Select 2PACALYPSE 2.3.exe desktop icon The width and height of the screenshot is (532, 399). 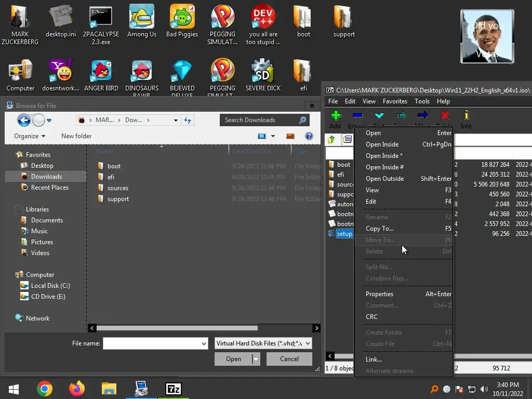101,25
